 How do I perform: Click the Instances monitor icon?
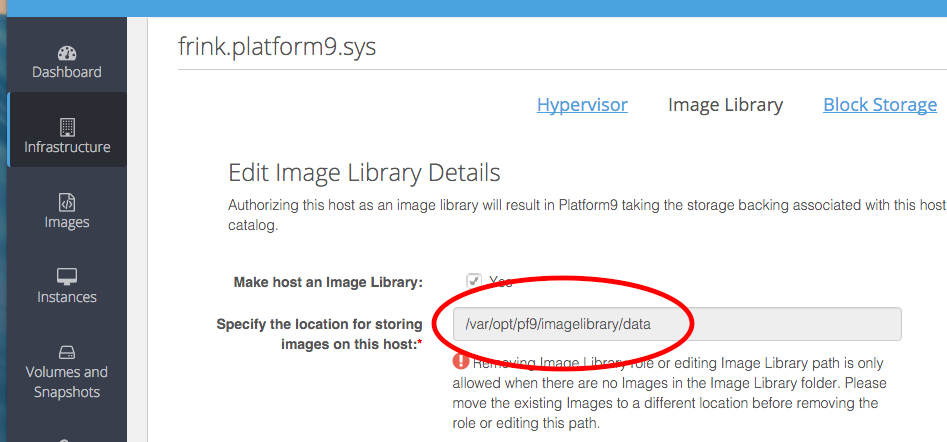coord(67,277)
